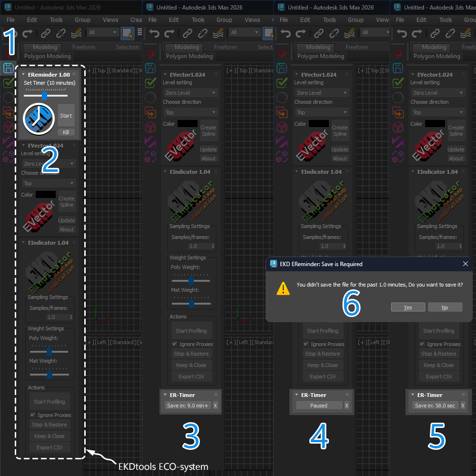
Task: Open File menu in the EReminder window
Action: coord(10,20)
